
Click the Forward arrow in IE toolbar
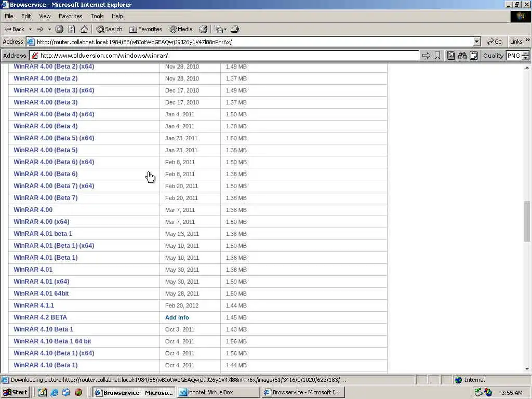click(x=40, y=29)
